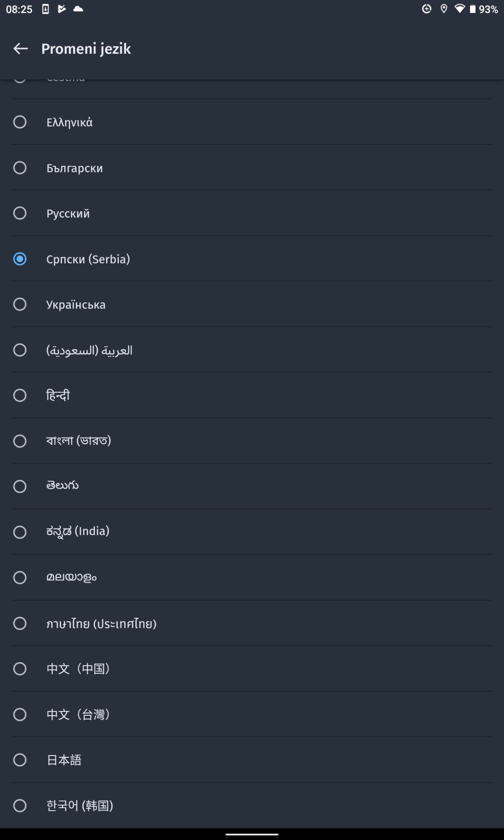
Task: Pick the Hindi हिन्दी language
Action: click(x=20, y=395)
